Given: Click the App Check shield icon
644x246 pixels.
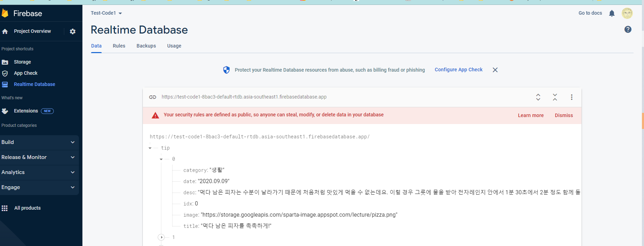Looking at the screenshot, I should 5,73.
